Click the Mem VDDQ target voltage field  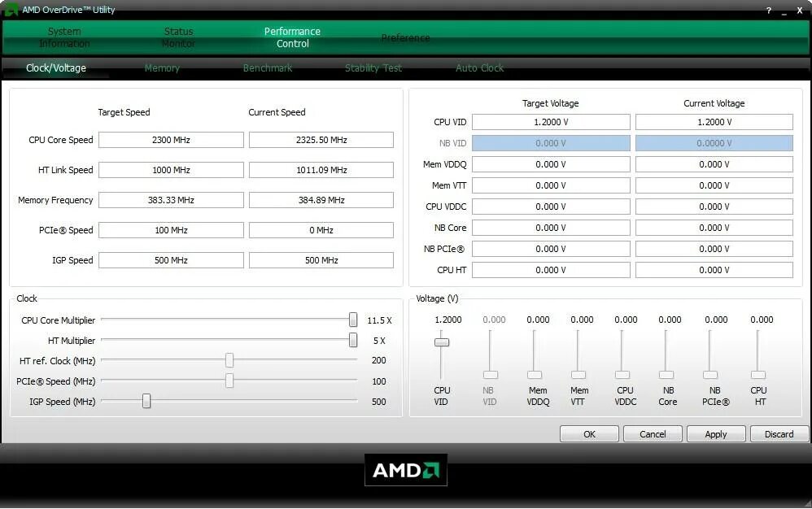[551, 164]
